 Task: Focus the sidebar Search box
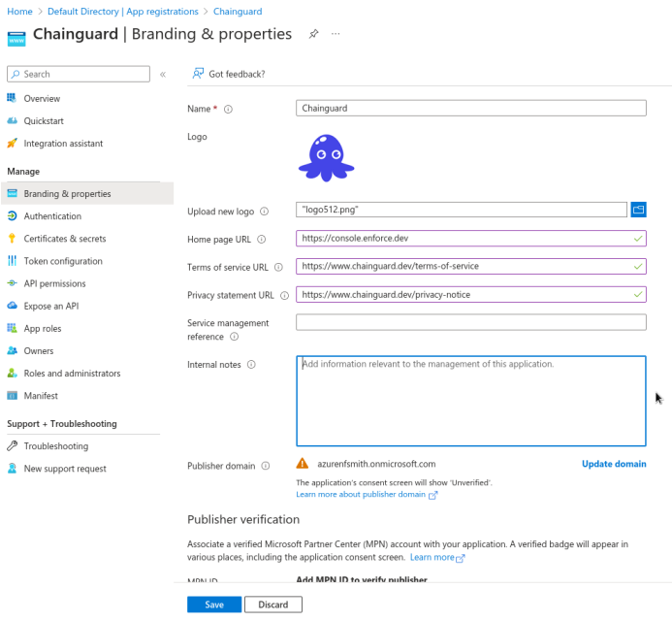[x=79, y=74]
